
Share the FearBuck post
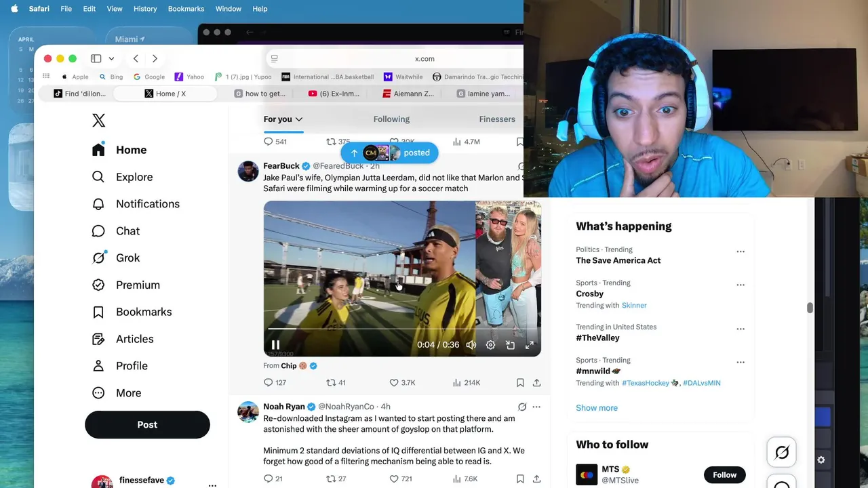[536, 382]
